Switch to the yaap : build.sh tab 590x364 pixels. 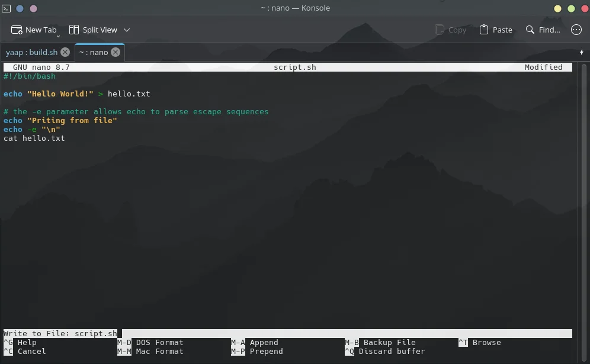pyautogui.click(x=31, y=52)
